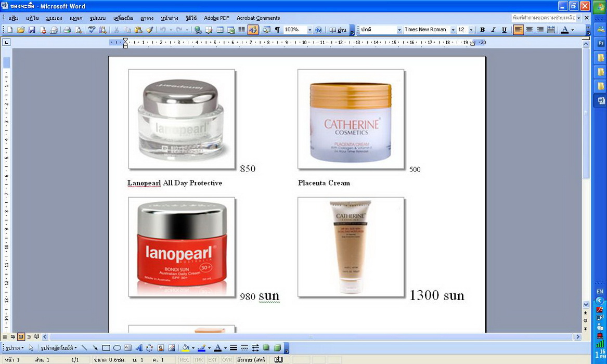Viewport: 607px width, 364px height.
Task: Apply the yellow Fill Color swatch
Action: point(186,348)
